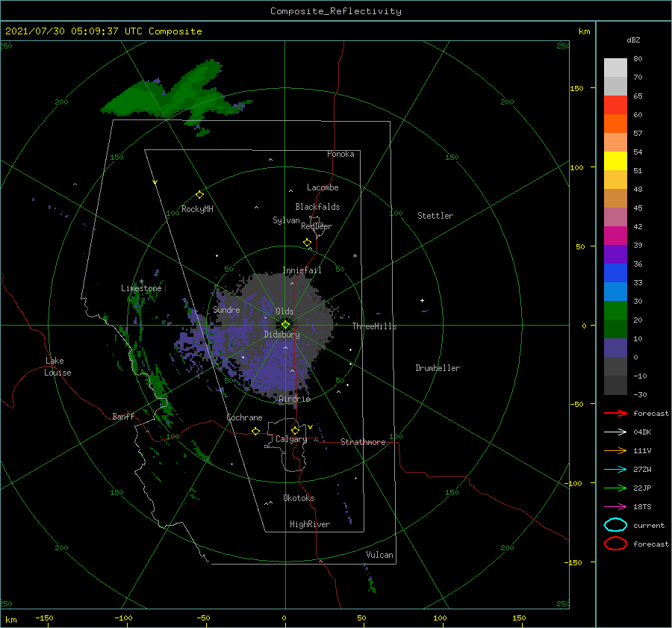Viewport: 672px width, 628px height.
Task: Click the Lacombe town label
Action: [x=323, y=187]
